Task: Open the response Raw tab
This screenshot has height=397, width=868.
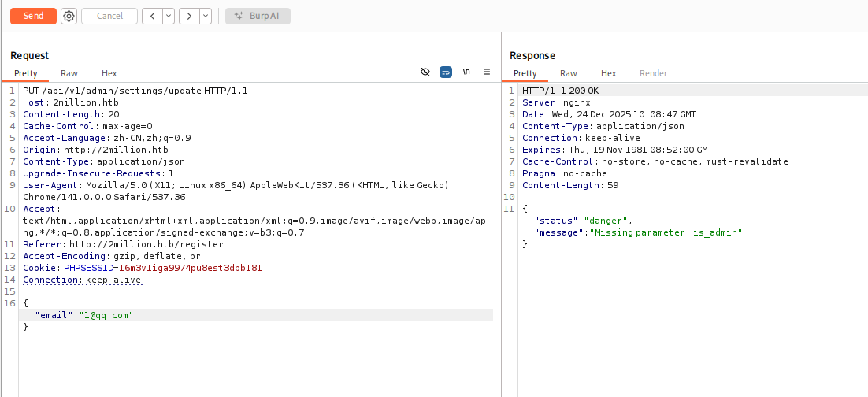Action: coord(568,73)
